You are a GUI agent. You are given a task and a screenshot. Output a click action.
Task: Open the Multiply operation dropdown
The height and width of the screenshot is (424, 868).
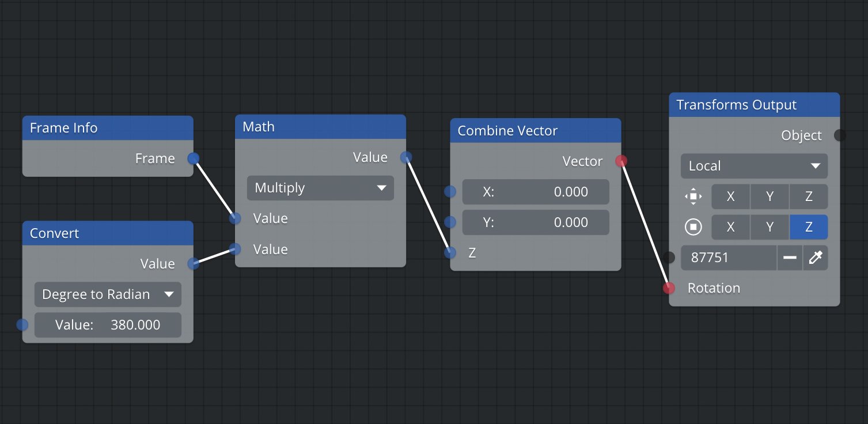(x=320, y=188)
